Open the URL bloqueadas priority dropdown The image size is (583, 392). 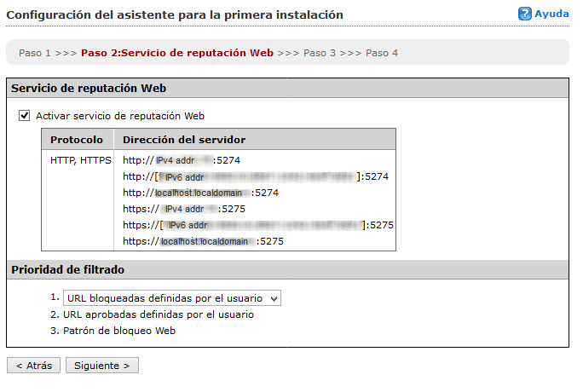[172, 297]
